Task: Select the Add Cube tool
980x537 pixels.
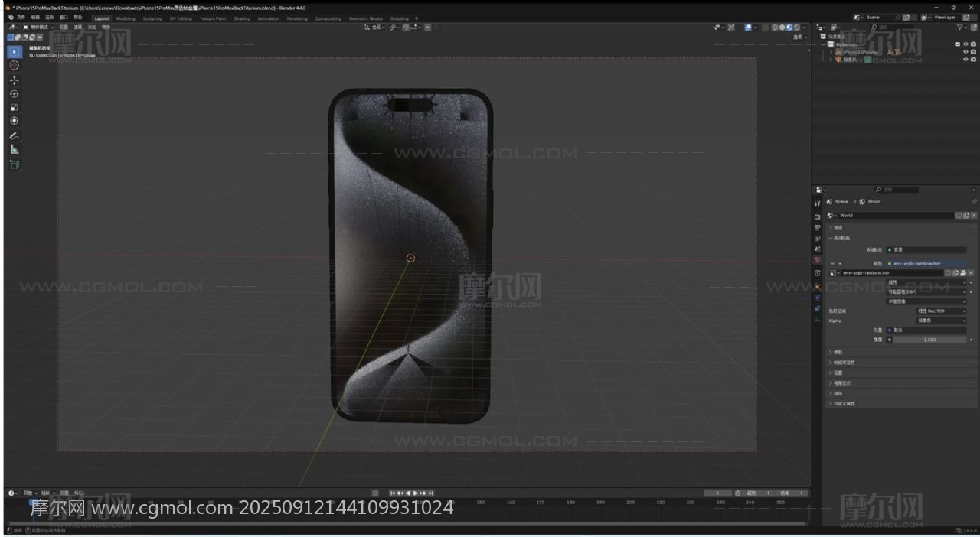Action: (14, 164)
